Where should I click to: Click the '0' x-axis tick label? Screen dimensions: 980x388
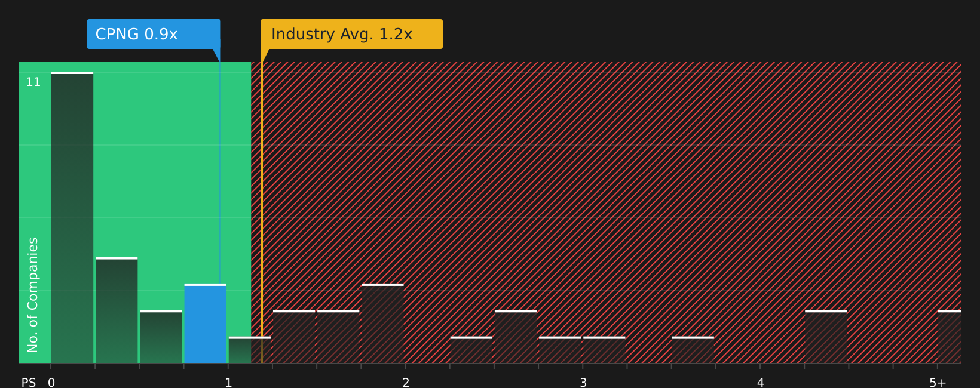pos(51,383)
